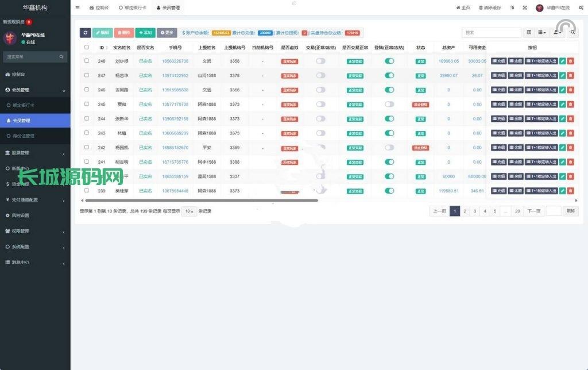
Task: Click the refresh icon button above the table
Action: tap(85, 33)
